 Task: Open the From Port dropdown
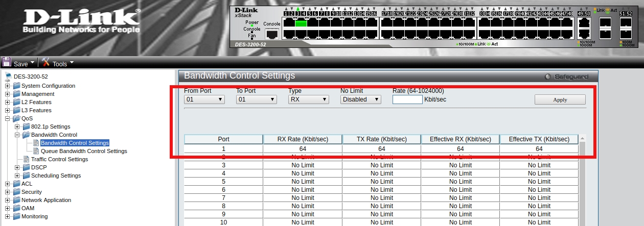(x=204, y=99)
